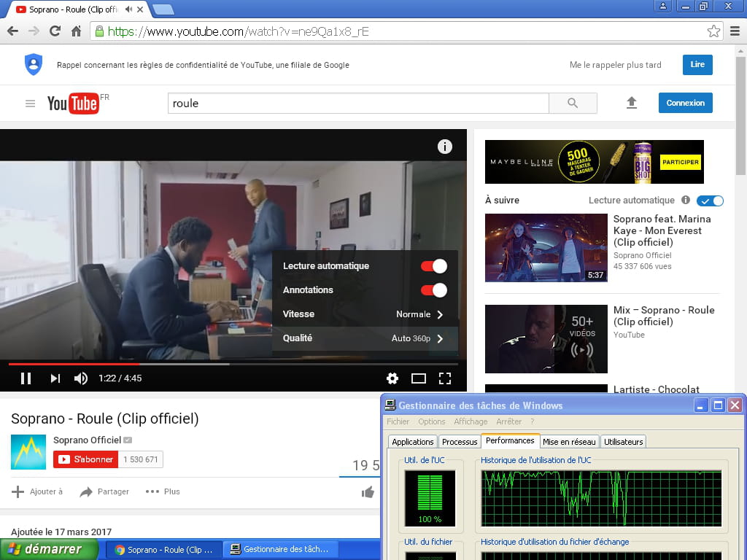747x560 pixels.
Task: Switch to the Applications tab
Action: click(x=413, y=441)
